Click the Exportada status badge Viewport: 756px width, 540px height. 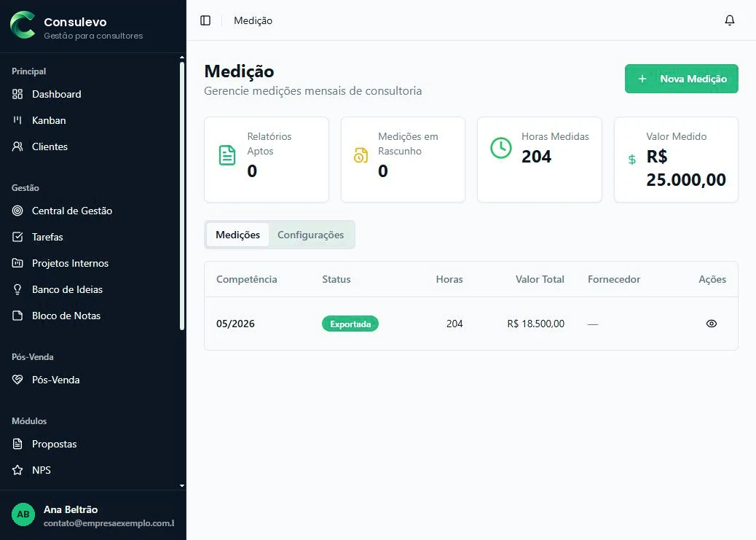350,324
